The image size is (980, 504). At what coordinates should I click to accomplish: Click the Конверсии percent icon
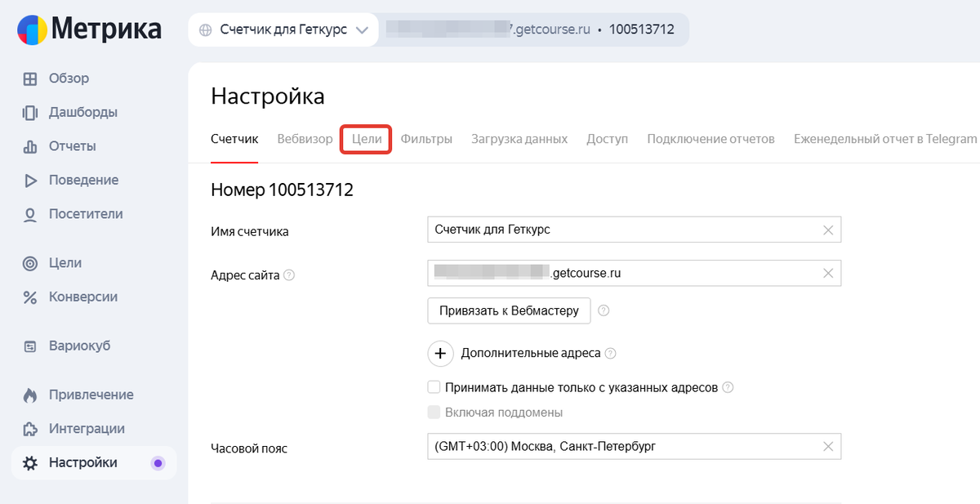(30, 297)
